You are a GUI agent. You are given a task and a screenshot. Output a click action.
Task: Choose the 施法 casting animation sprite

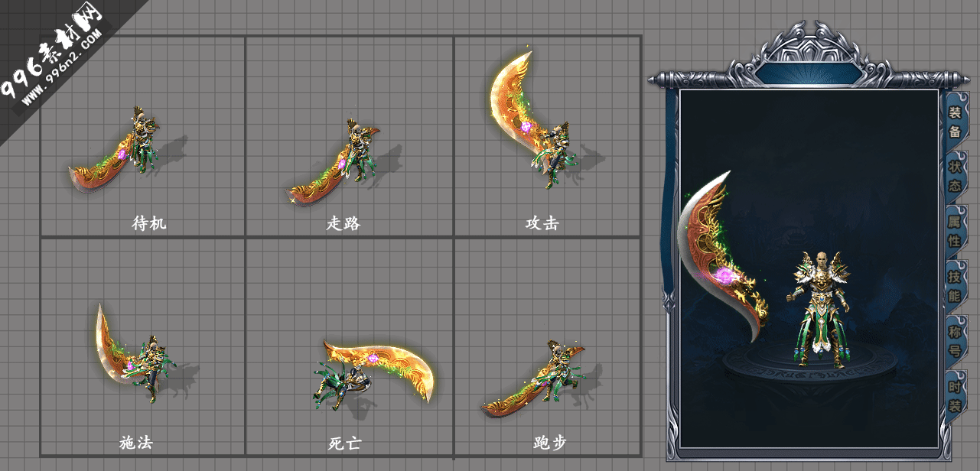142,352
